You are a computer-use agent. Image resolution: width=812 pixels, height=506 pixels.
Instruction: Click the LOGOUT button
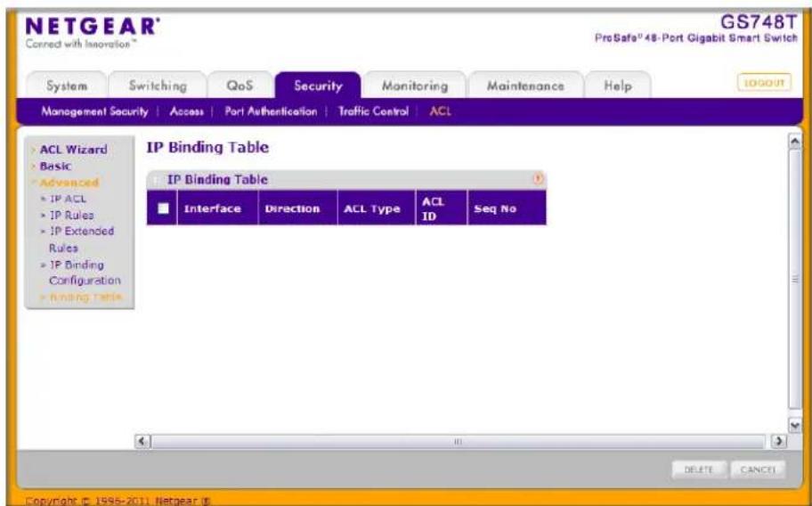click(x=764, y=83)
